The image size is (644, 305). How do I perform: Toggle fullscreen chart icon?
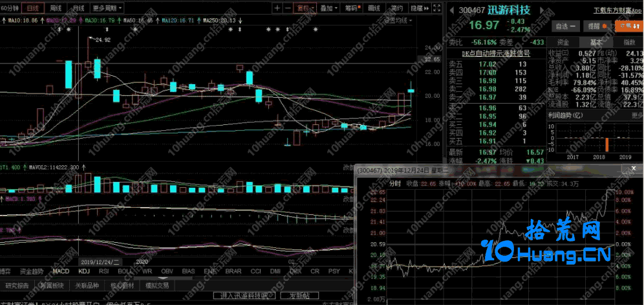pyautogui.click(x=437, y=8)
